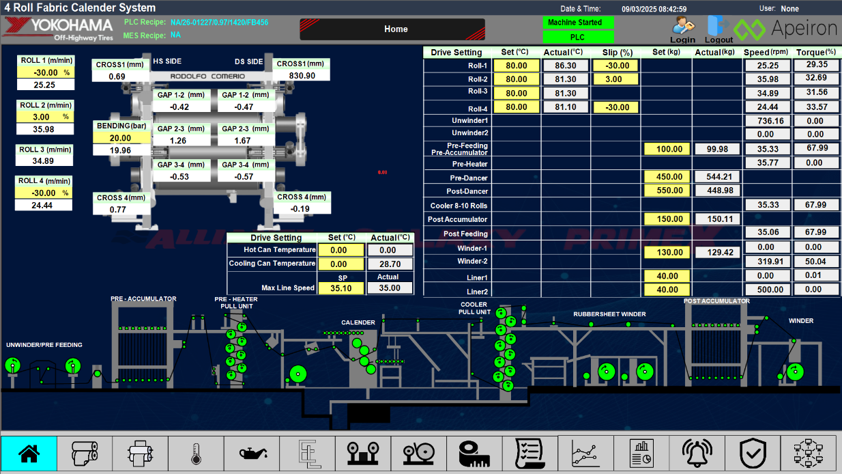Set Roll-3 temperature setpoint field
Viewport: 842px width, 474px height.
(x=516, y=93)
